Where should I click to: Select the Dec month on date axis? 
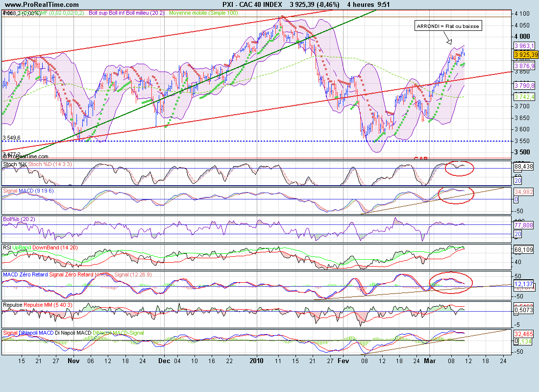[164, 361]
